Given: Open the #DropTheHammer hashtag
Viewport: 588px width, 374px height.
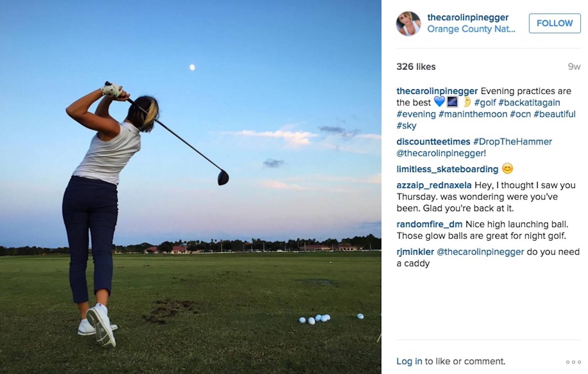Looking at the screenshot, I should coord(512,142).
